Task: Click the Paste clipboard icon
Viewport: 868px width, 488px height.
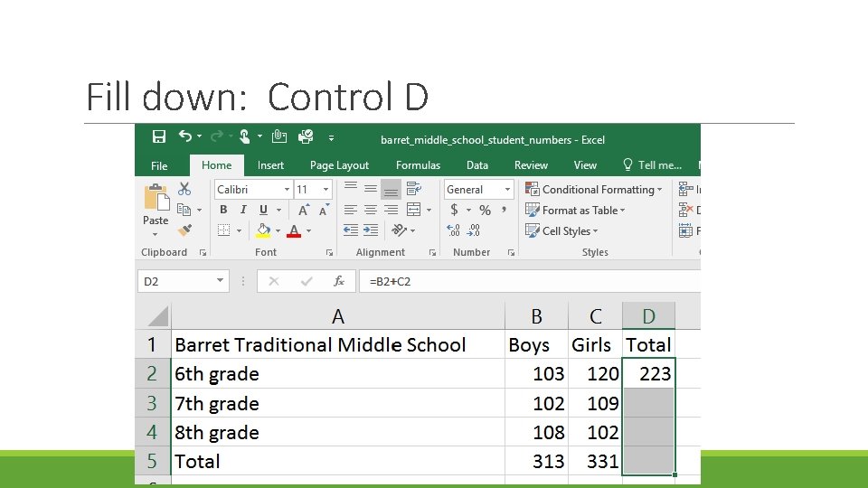Action: tap(156, 199)
